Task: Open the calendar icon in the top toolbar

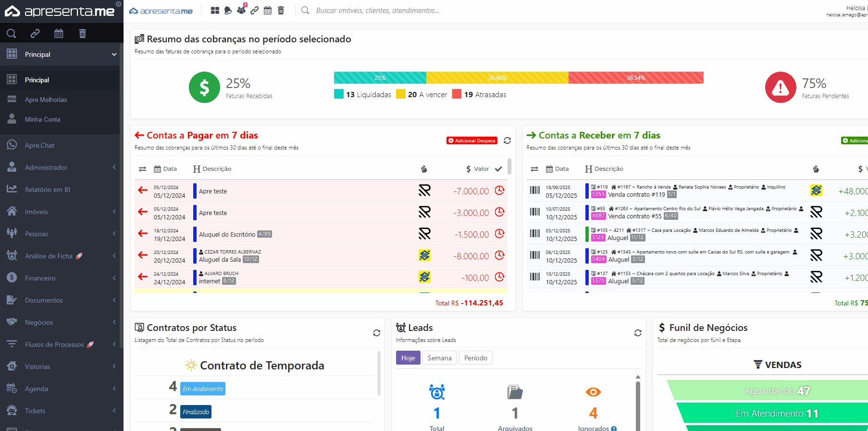Action: pos(268,11)
